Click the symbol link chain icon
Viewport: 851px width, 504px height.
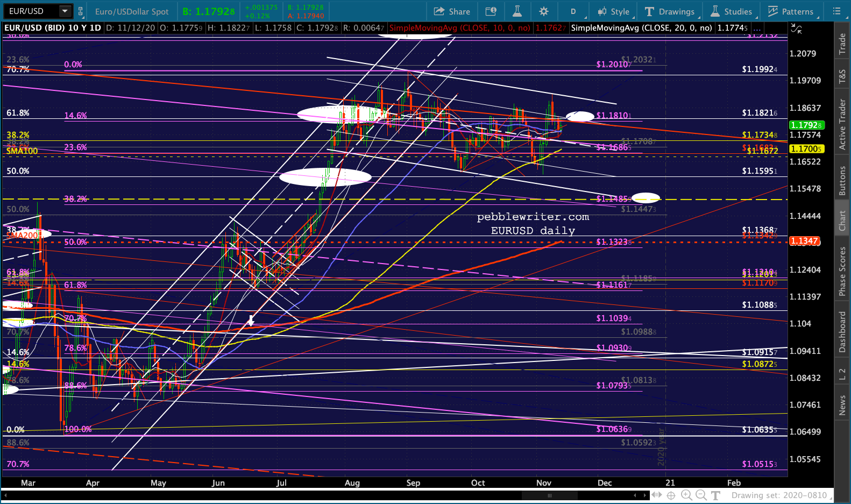click(x=81, y=11)
